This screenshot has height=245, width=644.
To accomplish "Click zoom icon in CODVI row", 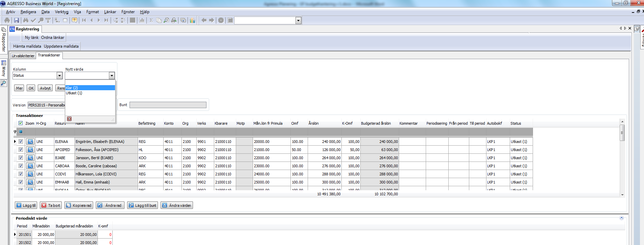I will pyautogui.click(x=30, y=174).
